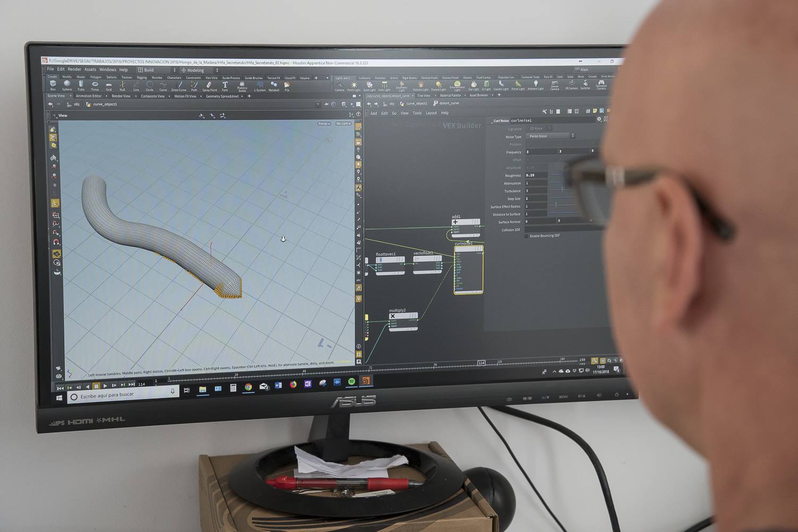The height and width of the screenshot is (532, 798).
Task: Open the Render menu
Action: [74, 69]
